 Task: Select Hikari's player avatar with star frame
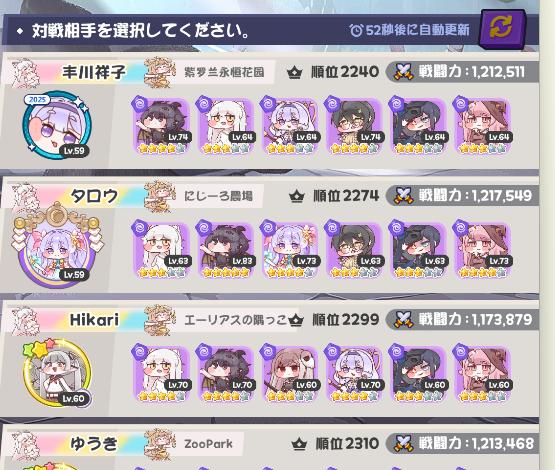tap(57, 373)
